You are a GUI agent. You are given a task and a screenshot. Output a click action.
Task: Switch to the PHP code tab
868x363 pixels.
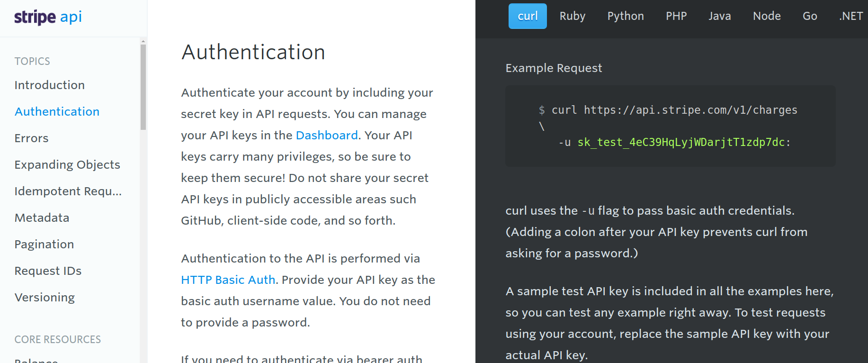coord(676,16)
